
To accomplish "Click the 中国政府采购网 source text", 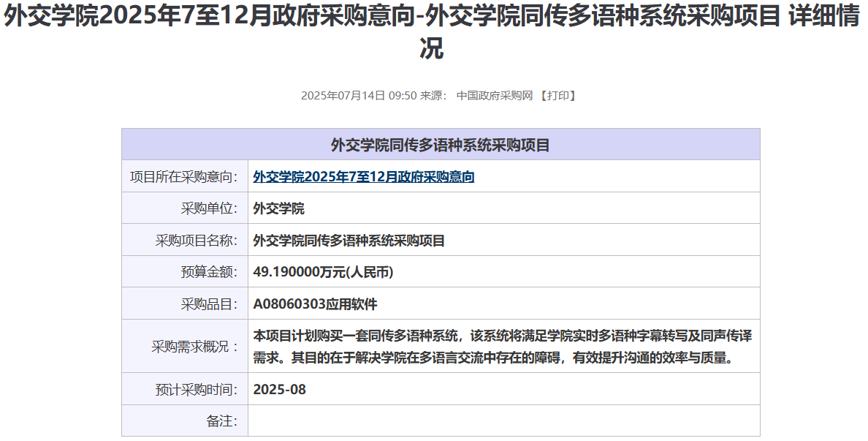I will click(495, 96).
